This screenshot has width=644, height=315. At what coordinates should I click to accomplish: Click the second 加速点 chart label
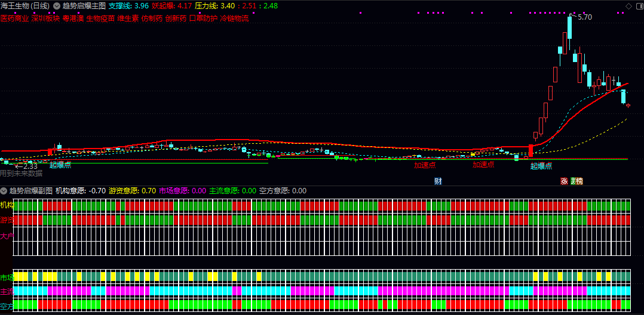[x=483, y=165]
